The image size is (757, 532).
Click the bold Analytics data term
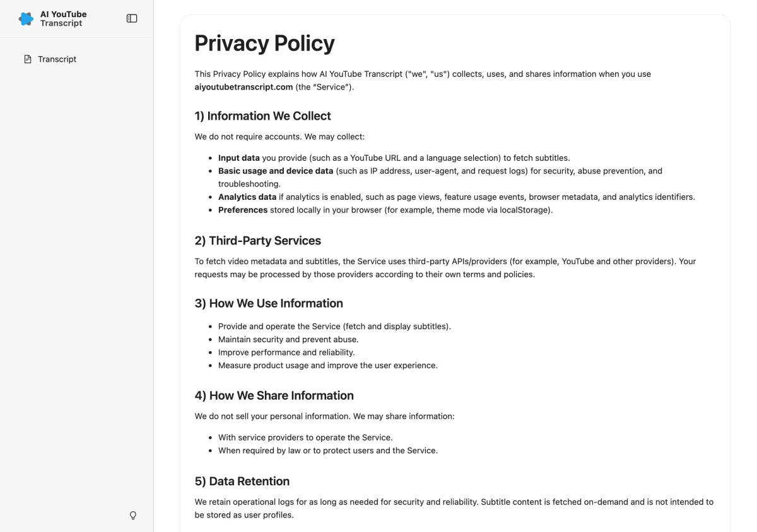click(247, 197)
